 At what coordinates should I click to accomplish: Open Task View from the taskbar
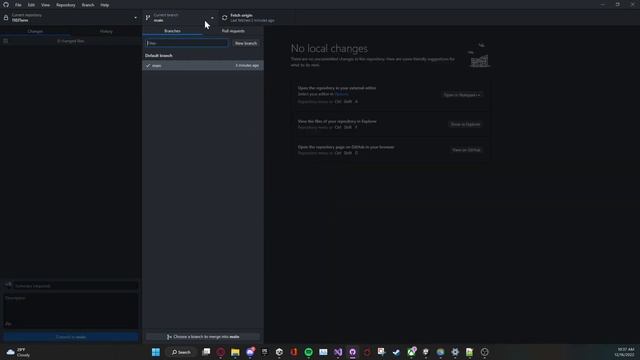pyautogui.click(x=206, y=352)
